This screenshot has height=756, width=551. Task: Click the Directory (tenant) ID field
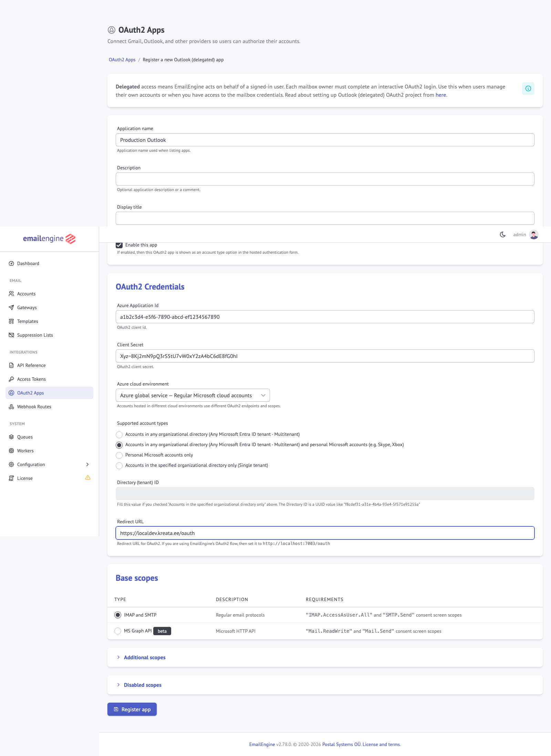point(325,494)
